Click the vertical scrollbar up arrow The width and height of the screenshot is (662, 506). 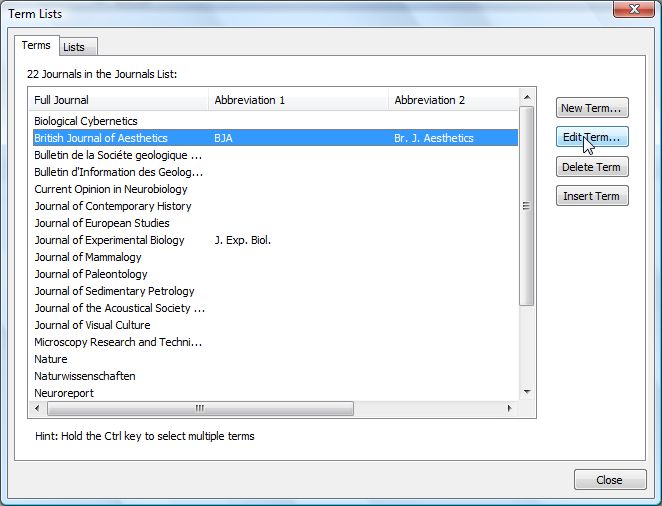click(x=527, y=98)
